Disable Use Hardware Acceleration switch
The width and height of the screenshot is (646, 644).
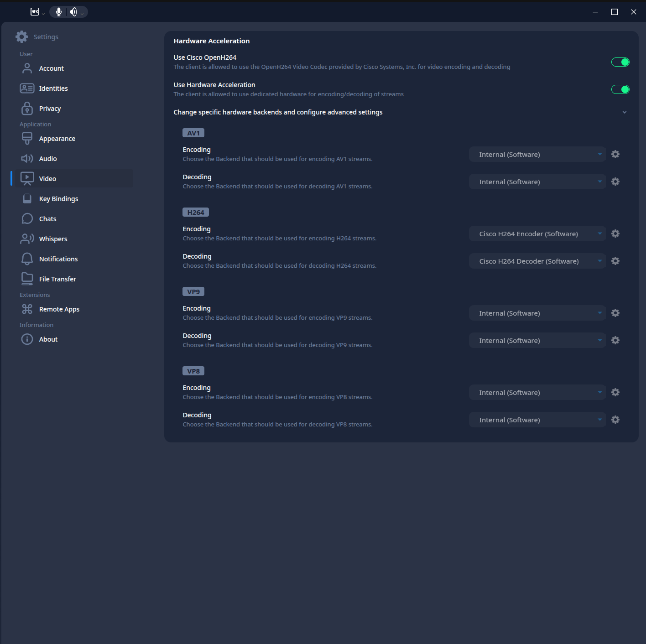pyautogui.click(x=620, y=89)
